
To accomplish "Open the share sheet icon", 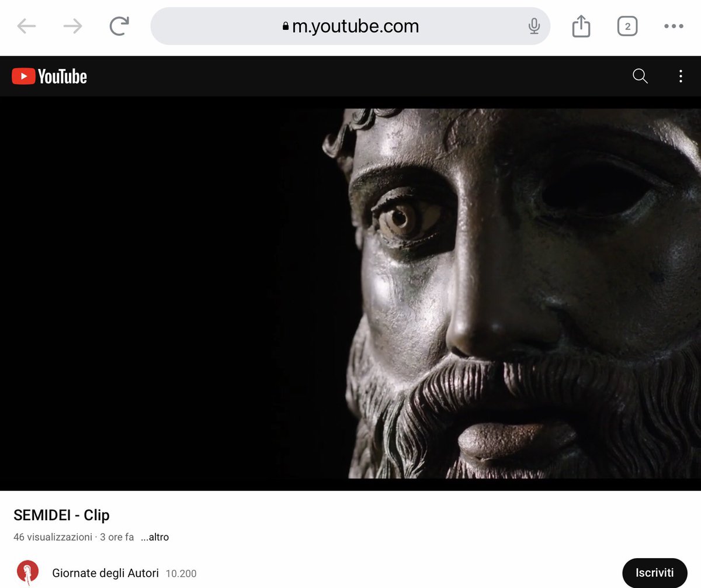I will [581, 26].
